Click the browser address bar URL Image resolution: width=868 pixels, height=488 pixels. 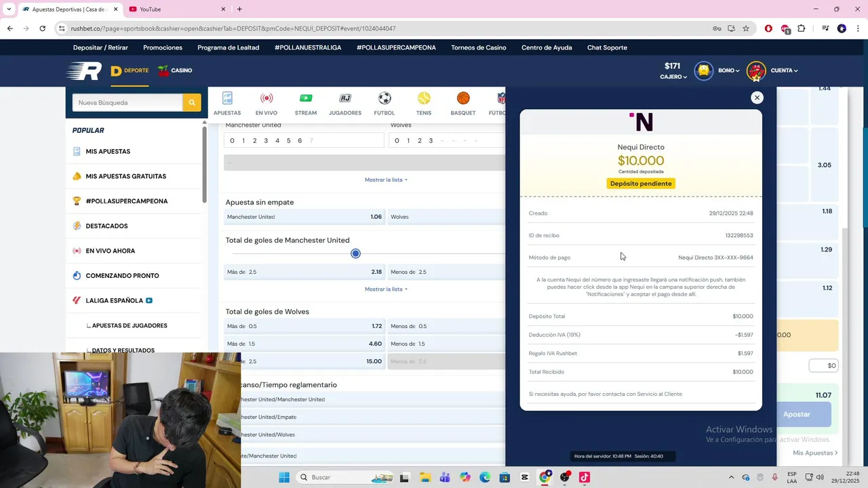pyautogui.click(x=233, y=28)
